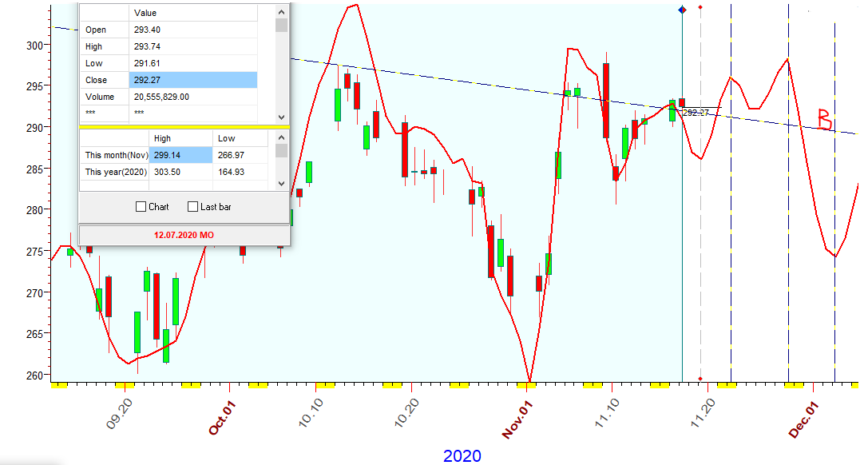Click the lower table scrollbar up arrow

point(281,137)
